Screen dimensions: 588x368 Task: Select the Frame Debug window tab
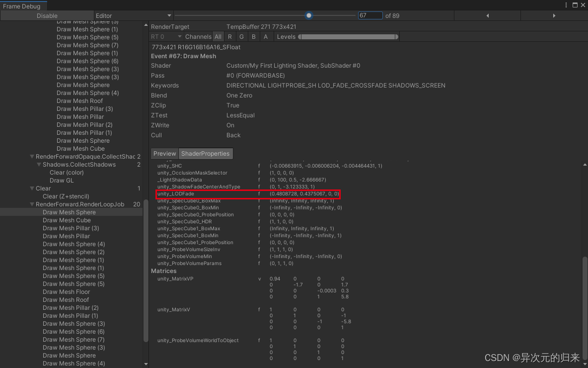24,6
